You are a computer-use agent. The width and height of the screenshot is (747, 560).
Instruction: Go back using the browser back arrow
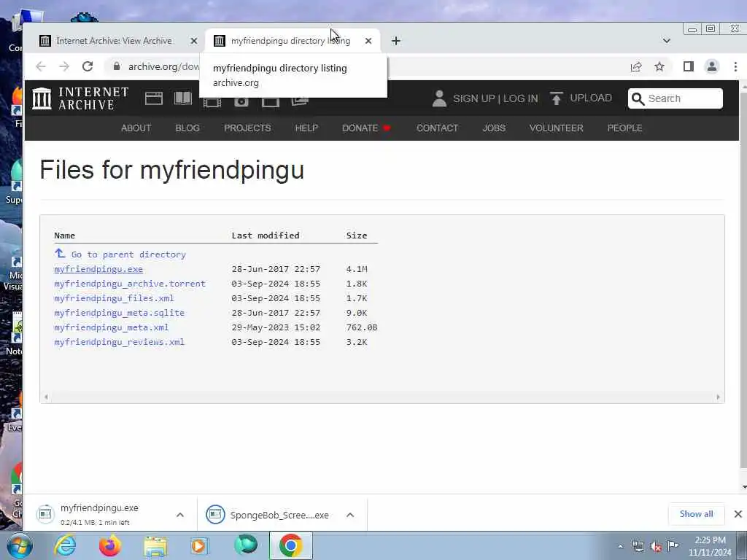41,66
